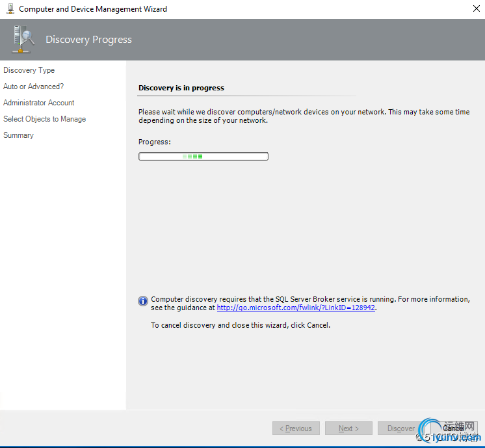Open the Auto or Advanced? step
Viewport: 485px width, 448px height.
tap(33, 86)
